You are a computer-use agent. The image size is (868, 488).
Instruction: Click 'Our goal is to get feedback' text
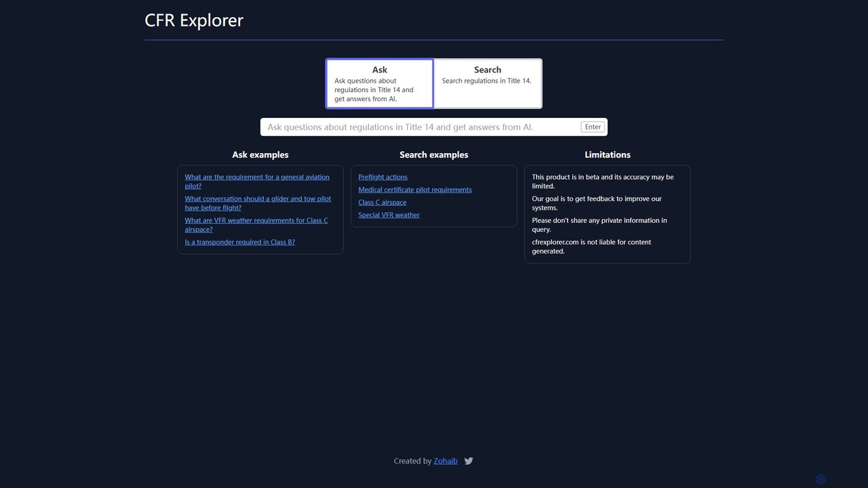click(x=597, y=203)
